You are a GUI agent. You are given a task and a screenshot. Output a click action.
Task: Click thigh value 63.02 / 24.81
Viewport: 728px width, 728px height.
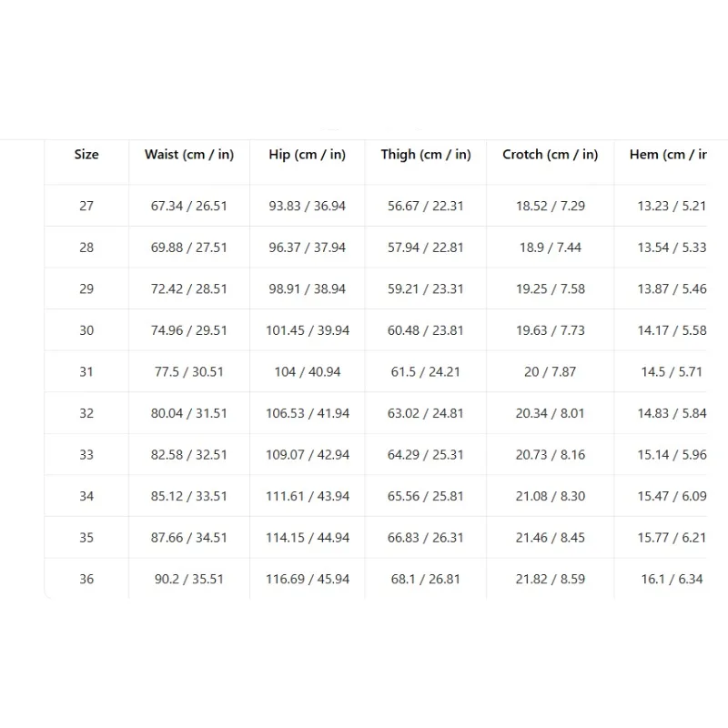(x=426, y=413)
